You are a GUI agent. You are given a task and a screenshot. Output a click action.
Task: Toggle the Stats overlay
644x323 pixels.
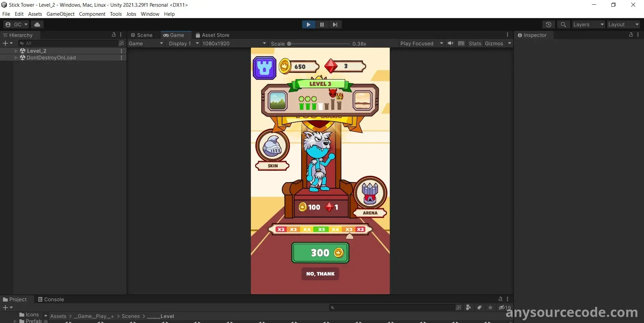point(475,44)
